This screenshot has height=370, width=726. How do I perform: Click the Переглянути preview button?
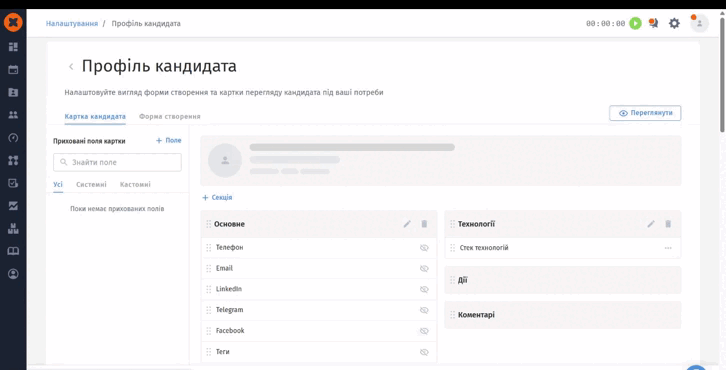645,113
